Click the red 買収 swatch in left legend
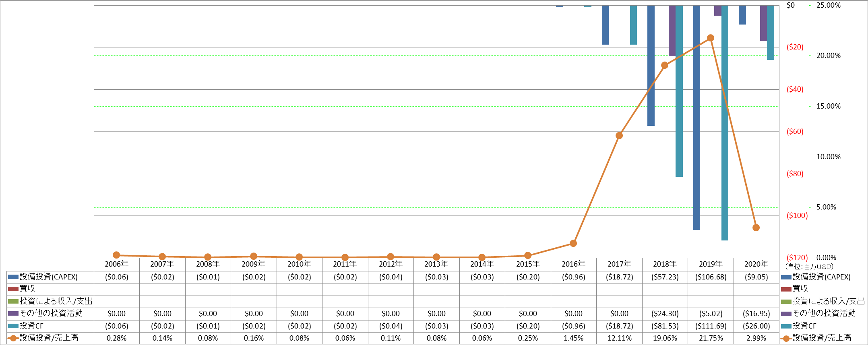This screenshot has height=345, width=868. point(13,289)
